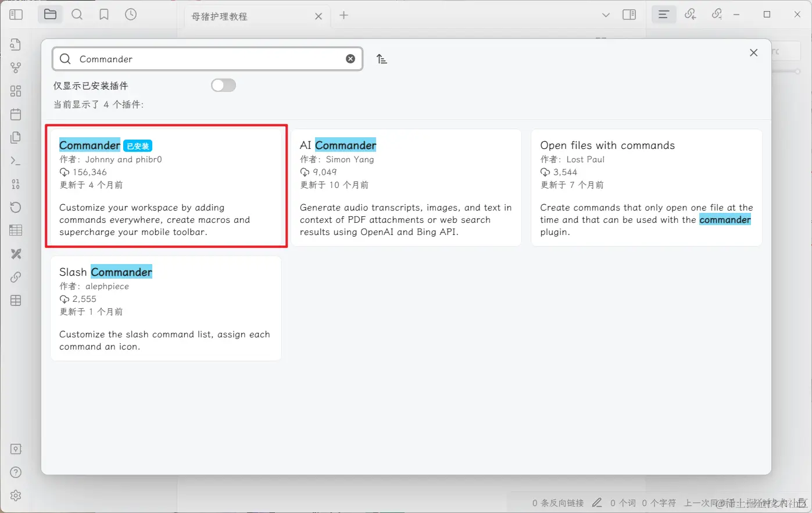
Task: Click download count 156,346
Action: pyautogui.click(x=90, y=172)
